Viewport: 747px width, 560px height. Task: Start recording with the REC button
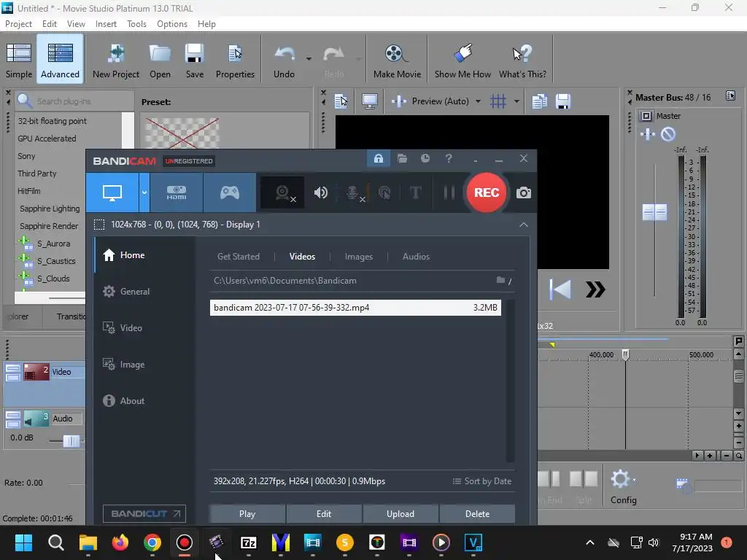click(x=486, y=192)
